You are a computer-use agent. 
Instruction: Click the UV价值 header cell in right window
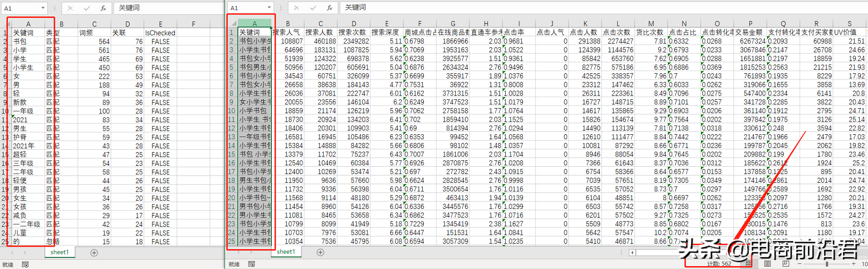pos(850,32)
